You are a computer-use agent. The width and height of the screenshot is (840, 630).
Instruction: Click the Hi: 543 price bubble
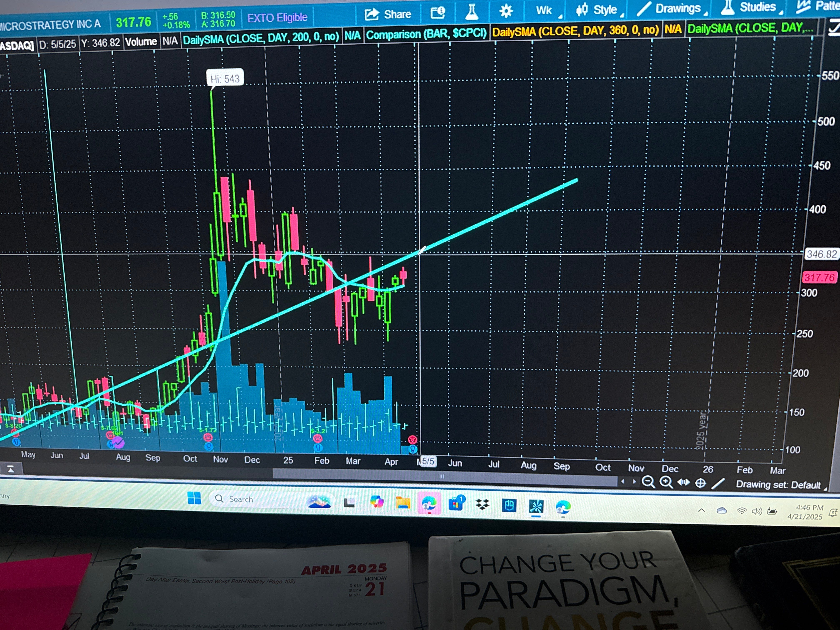click(x=225, y=79)
